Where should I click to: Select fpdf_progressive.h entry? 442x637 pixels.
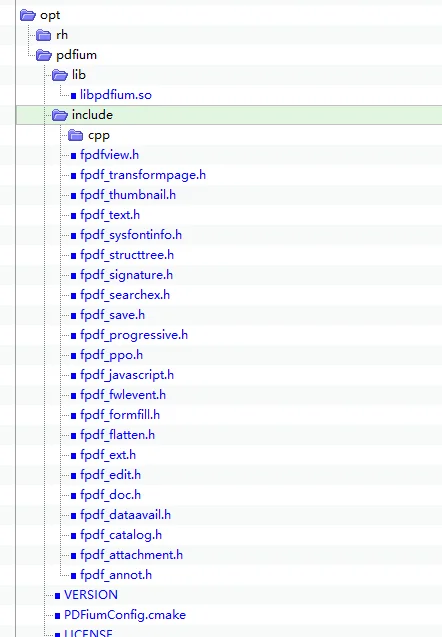coord(134,335)
